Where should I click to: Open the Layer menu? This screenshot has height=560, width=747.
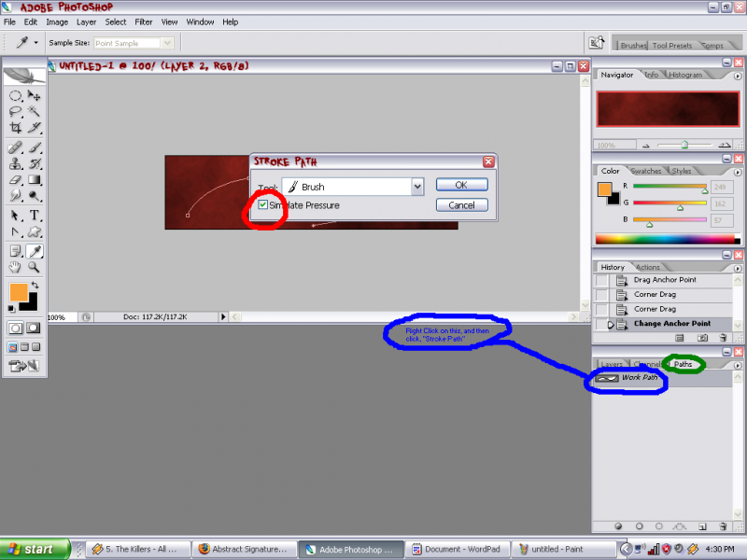[x=86, y=21]
